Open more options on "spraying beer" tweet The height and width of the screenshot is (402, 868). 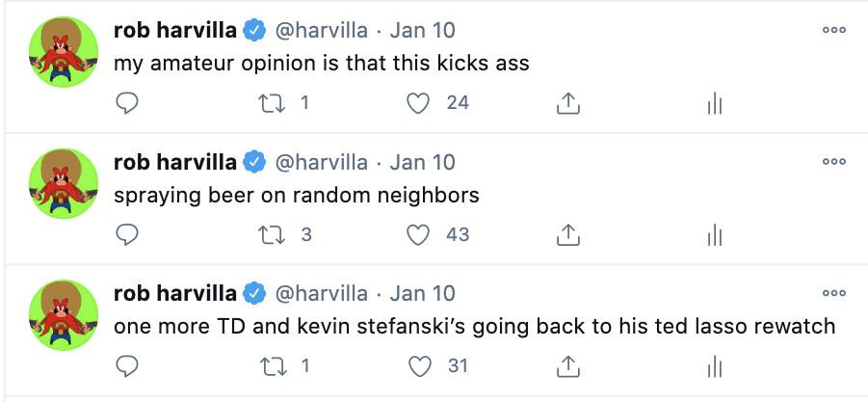tap(833, 162)
